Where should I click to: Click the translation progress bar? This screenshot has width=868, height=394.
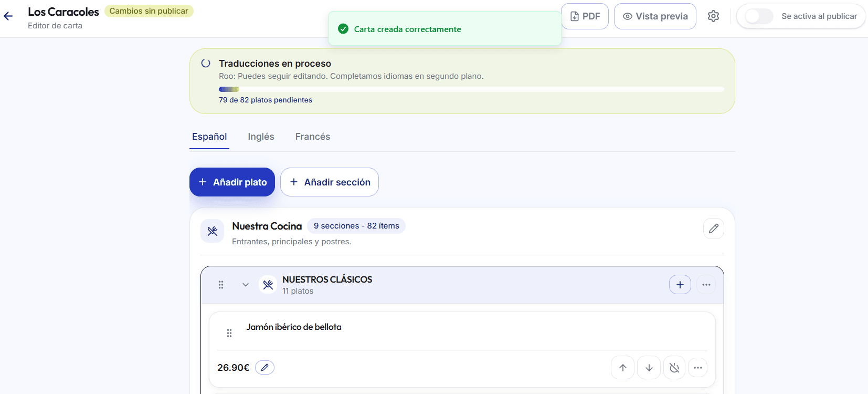coord(471,89)
